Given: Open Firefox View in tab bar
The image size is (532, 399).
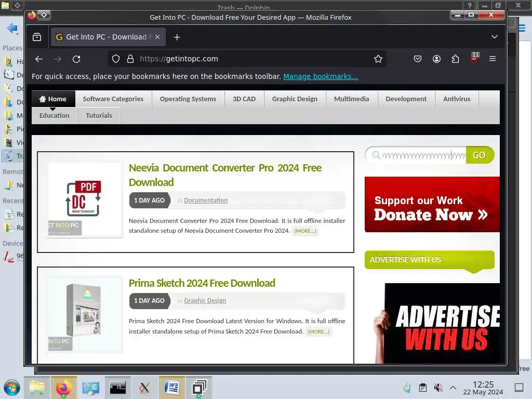Looking at the screenshot, I should (37, 37).
